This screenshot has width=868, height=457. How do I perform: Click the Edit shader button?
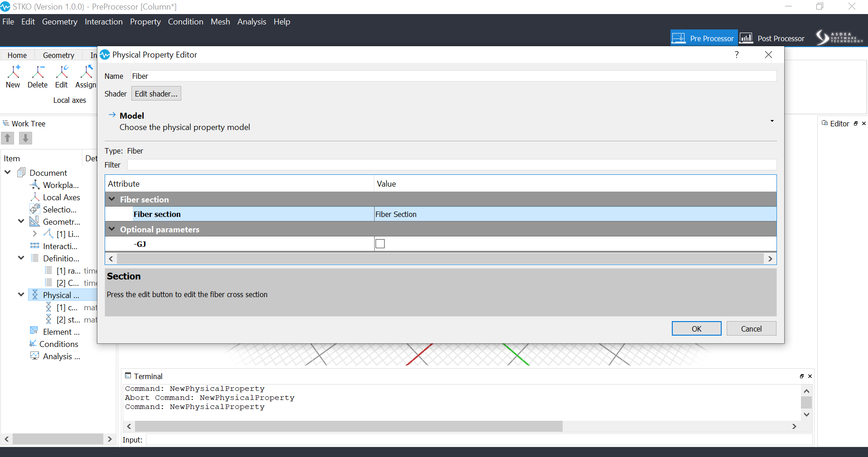pyautogui.click(x=156, y=94)
